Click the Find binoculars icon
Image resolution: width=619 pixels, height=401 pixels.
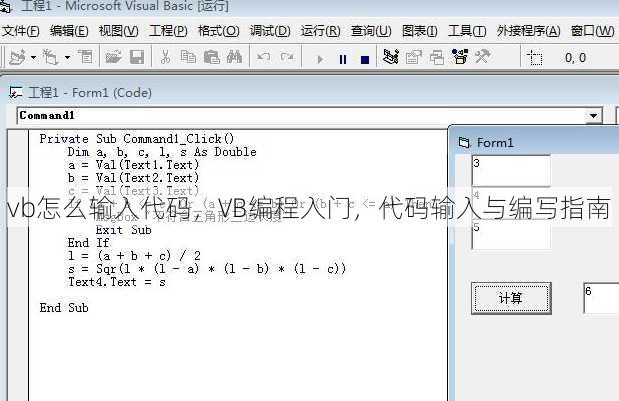pyautogui.click(x=234, y=58)
